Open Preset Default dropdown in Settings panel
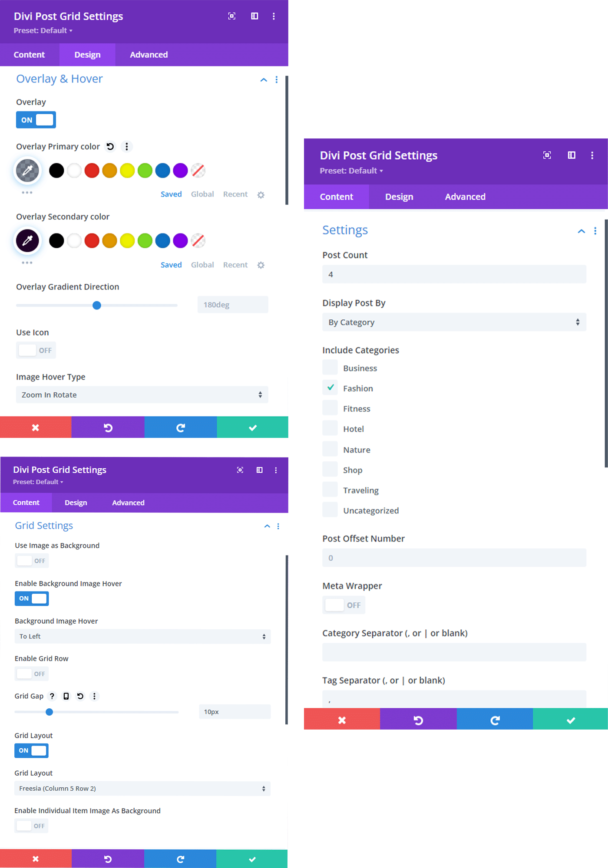This screenshot has height=868, width=608. point(351,171)
